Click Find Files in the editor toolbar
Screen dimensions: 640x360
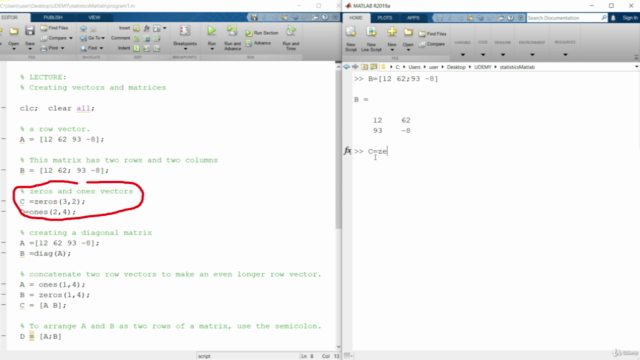(x=54, y=28)
